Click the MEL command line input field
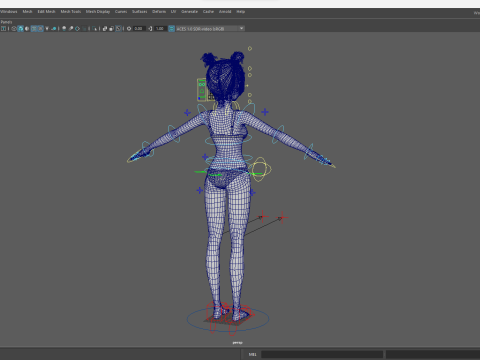This screenshot has width=480, height=360. coord(322,354)
